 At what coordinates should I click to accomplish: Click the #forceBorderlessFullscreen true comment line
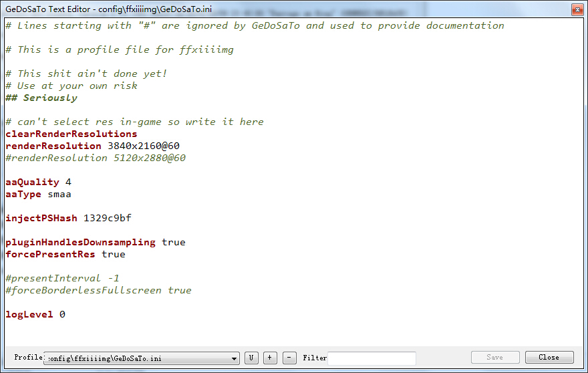98,290
